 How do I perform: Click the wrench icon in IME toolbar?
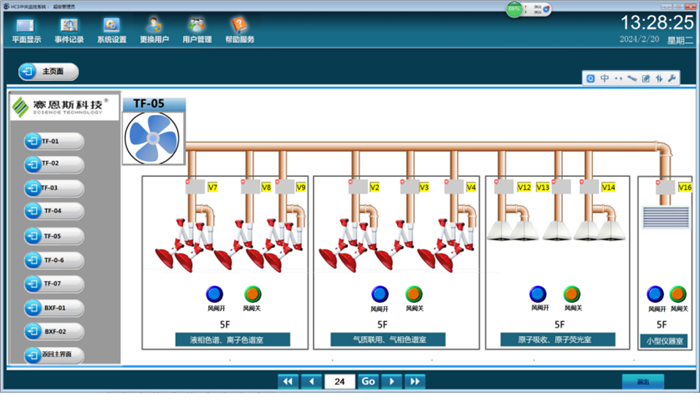pyautogui.click(x=674, y=78)
